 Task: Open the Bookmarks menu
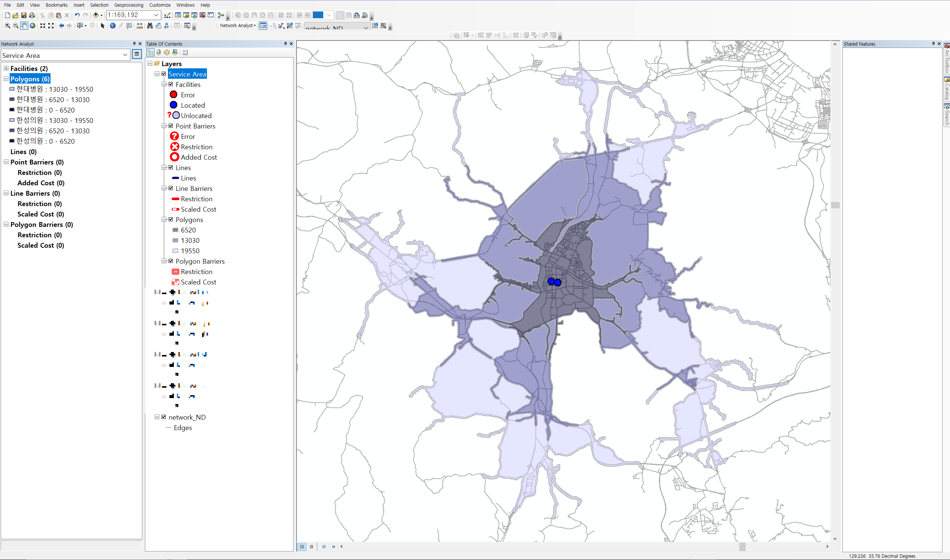tap(56, 5)
